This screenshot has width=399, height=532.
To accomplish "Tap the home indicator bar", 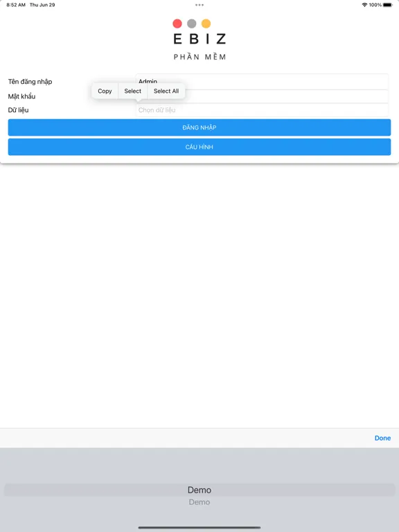I will [x=199, y=528].
